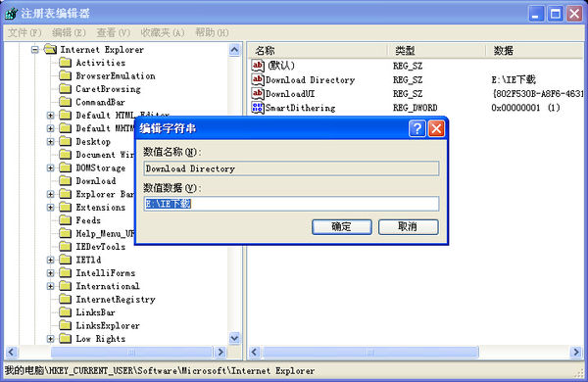Click the 数值数据 input field
The height and width of the screenshot is (382, 588).
[x=291, y=204]
